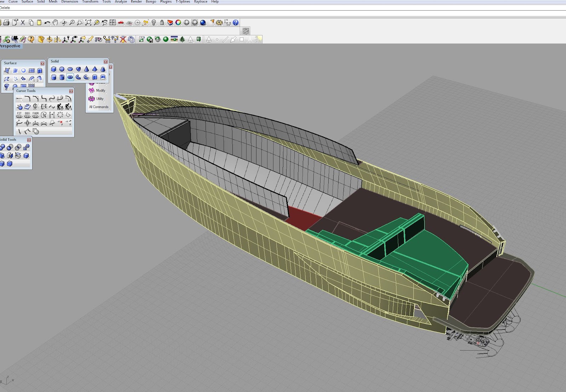Click the Print icon in the toolbar
Screen dimensions: 566x392
[6, 23]
